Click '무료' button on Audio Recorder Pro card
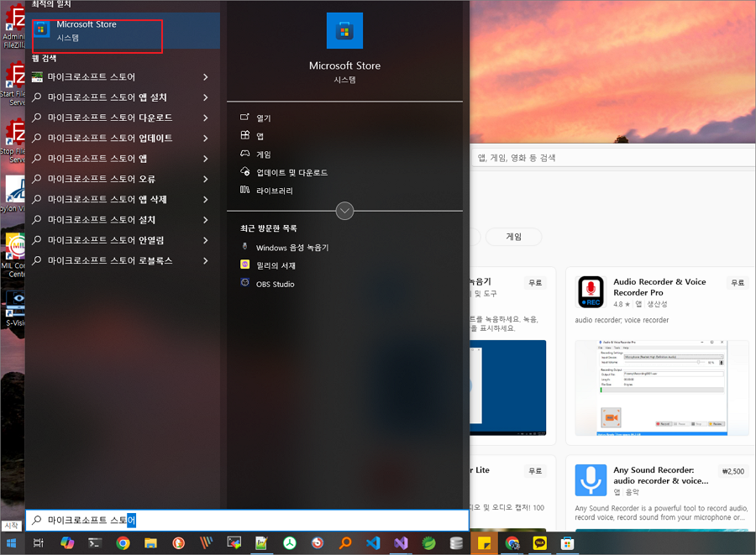 tap(738, 282)
